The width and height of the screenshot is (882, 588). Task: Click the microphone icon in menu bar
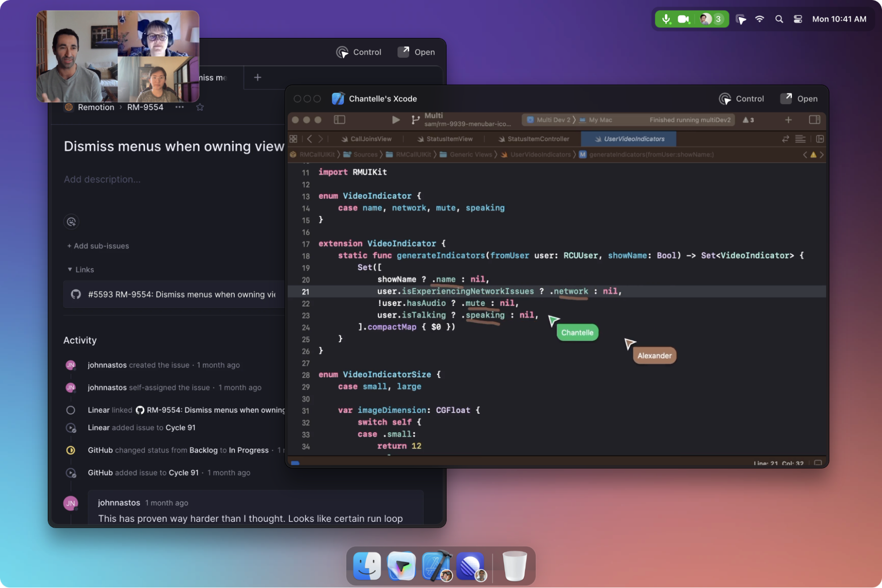point(666,19)
